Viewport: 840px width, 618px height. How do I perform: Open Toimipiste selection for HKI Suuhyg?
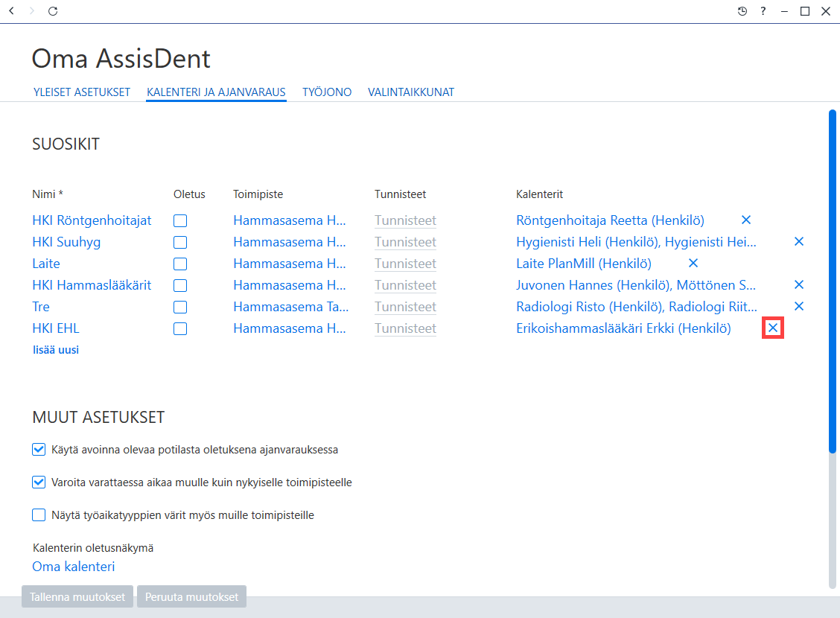289,242
